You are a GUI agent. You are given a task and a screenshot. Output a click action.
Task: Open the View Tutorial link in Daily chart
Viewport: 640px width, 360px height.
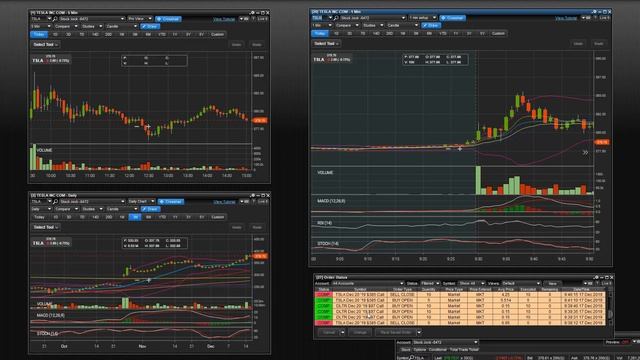224,202
